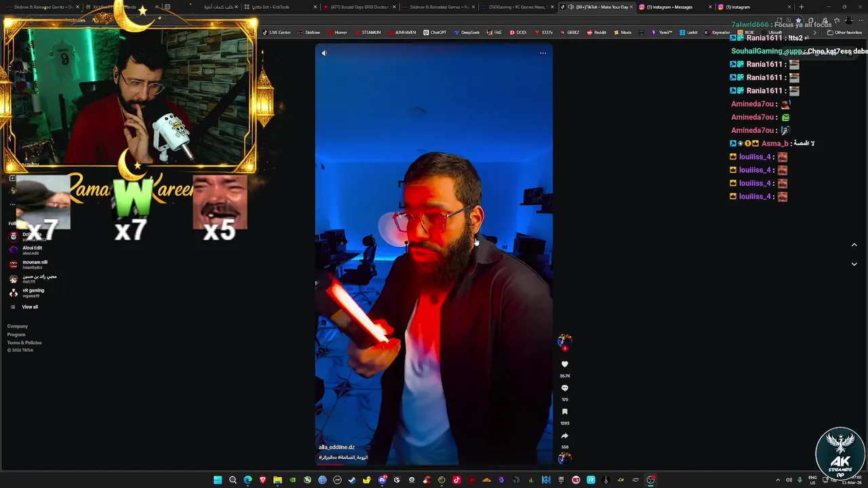868x488 pixels.
Task: Open alla_eddiine.dz creator profile link
Action: [337, 447]
